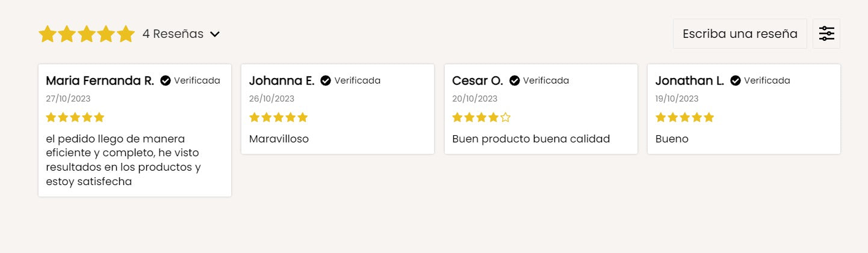Select reviewer name Maria Fernanda R.

coord(100,81)
